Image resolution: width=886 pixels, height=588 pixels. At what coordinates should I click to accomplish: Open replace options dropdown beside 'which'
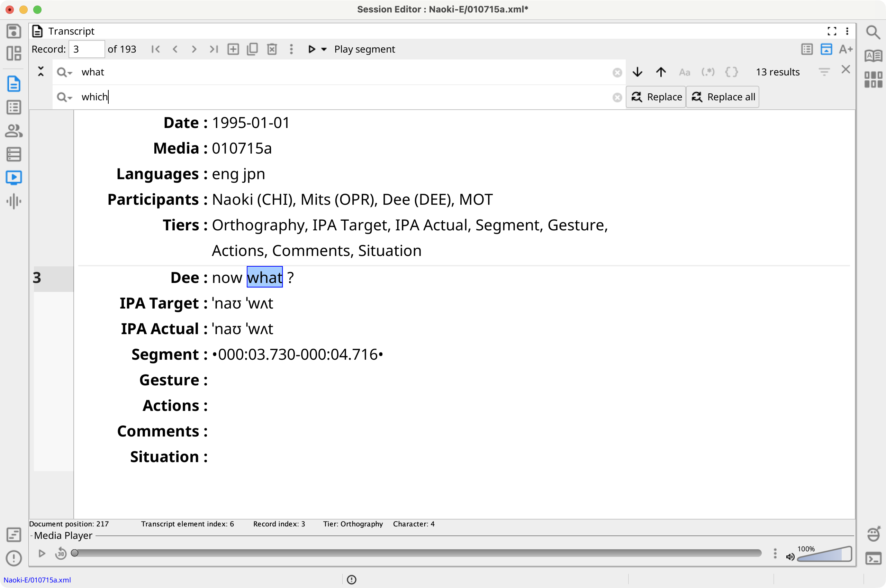[64, 97]
